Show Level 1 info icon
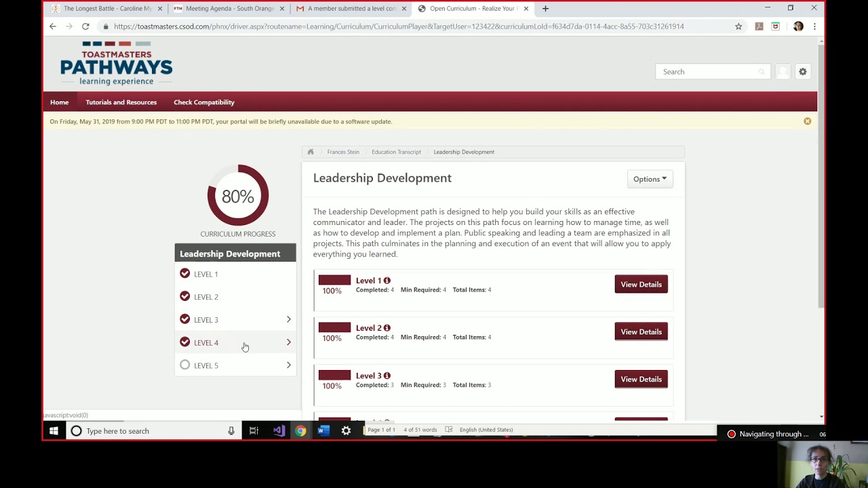 click(387, 281)
